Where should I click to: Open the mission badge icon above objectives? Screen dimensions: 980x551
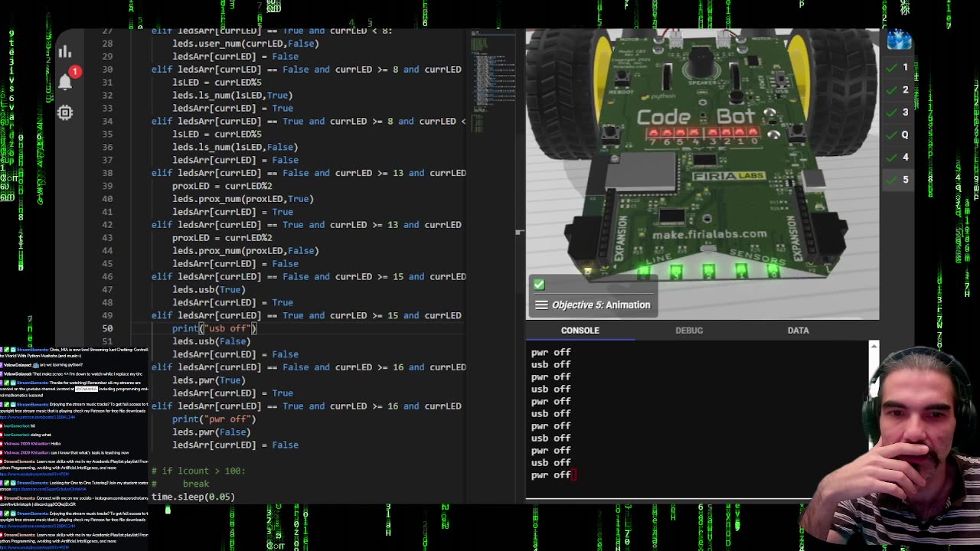click(899, 40)
